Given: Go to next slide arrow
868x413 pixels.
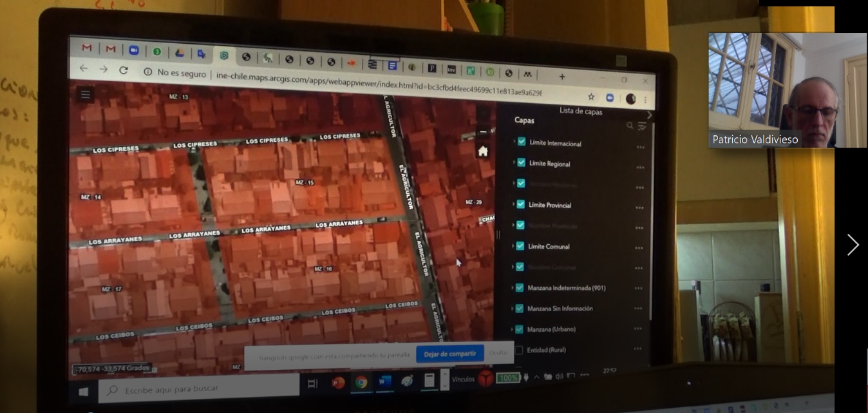Looking at the screenshot, I should [x=853, y=245].
